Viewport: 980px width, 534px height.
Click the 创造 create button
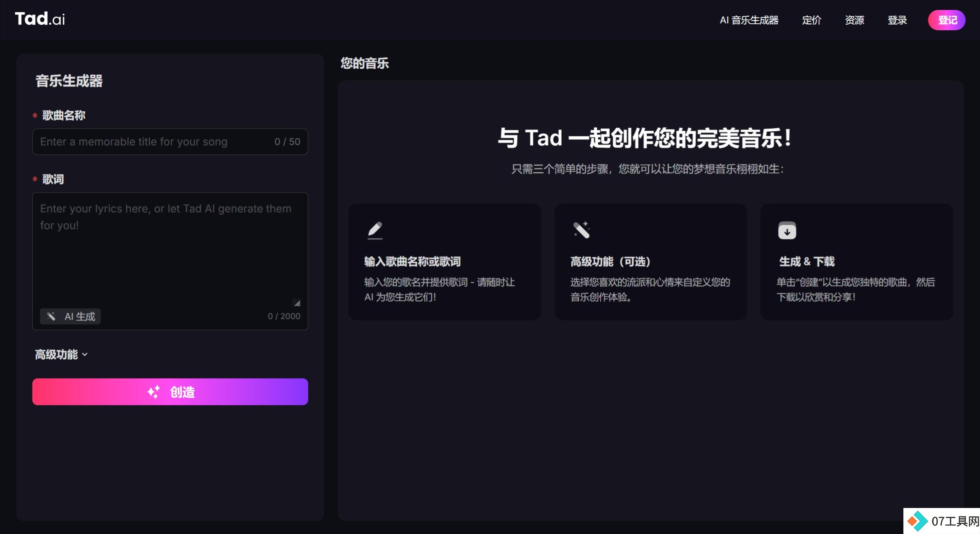[x=170, y=392]
